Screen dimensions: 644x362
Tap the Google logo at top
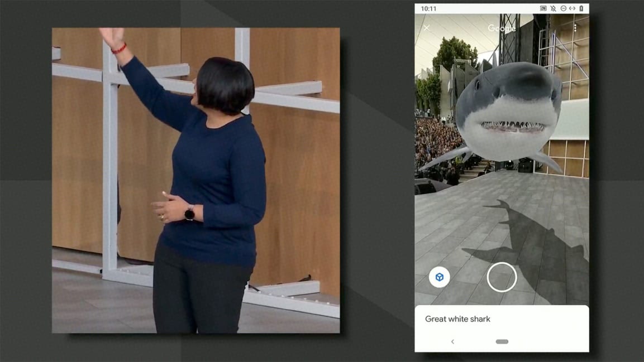click(502, 28)
